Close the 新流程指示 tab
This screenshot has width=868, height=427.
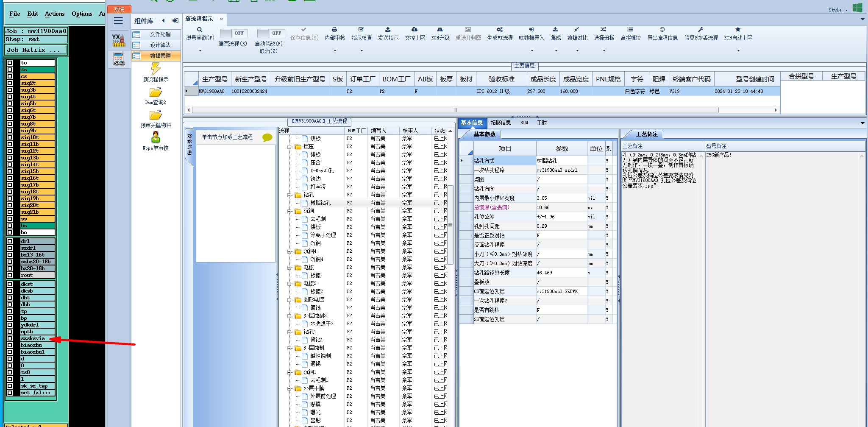click(x=221, y=19)
